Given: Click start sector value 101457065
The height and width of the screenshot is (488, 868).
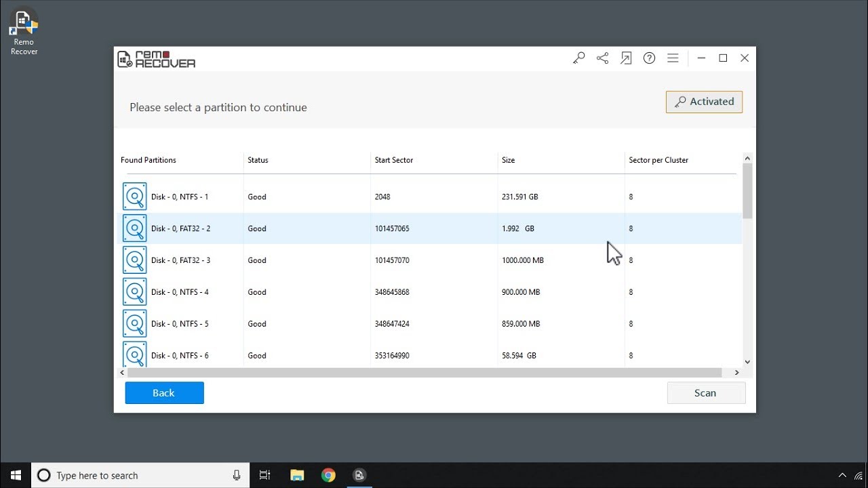Looking at the screenshot, I should [x=392, y=228].
